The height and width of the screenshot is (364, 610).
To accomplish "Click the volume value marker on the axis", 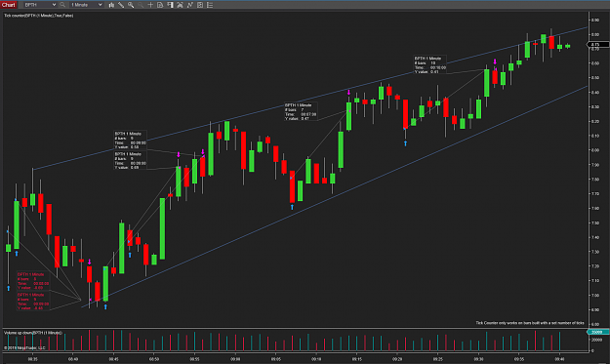I will point(597,332).
